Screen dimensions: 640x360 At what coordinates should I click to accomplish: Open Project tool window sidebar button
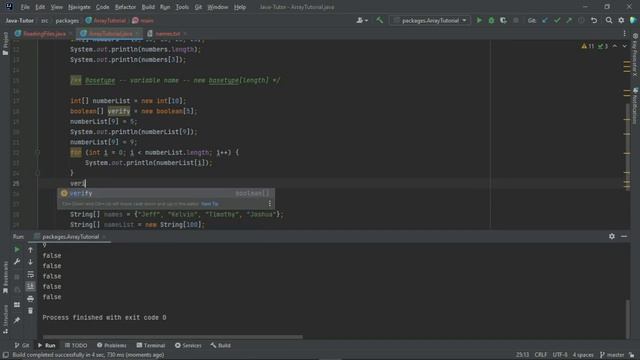tap(5, 43)
